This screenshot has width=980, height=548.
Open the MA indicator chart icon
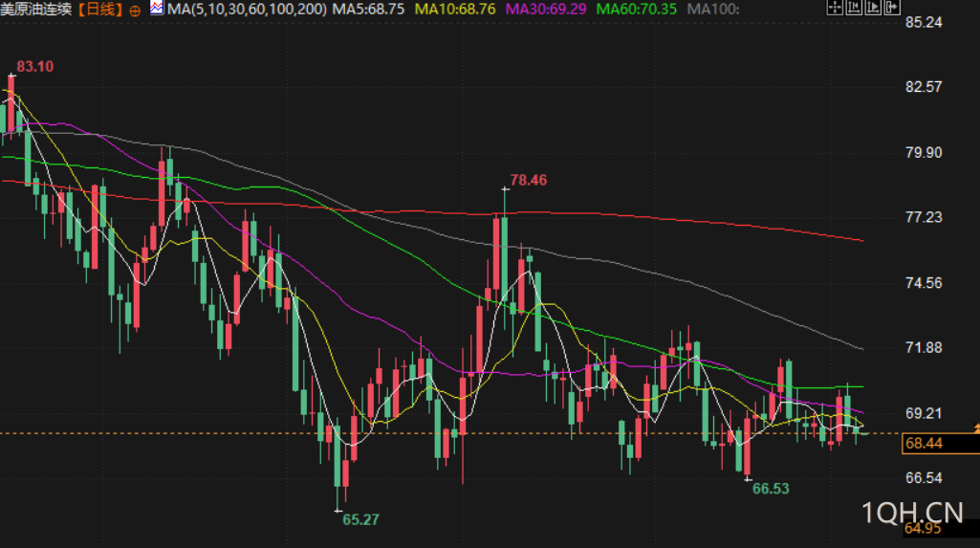tap(156, 8)
